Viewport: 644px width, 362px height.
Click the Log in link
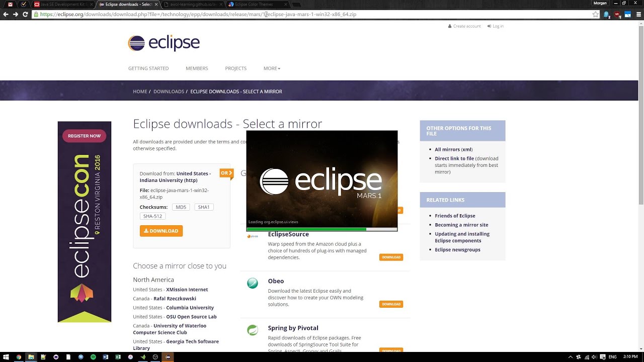(x=496, y=26)
